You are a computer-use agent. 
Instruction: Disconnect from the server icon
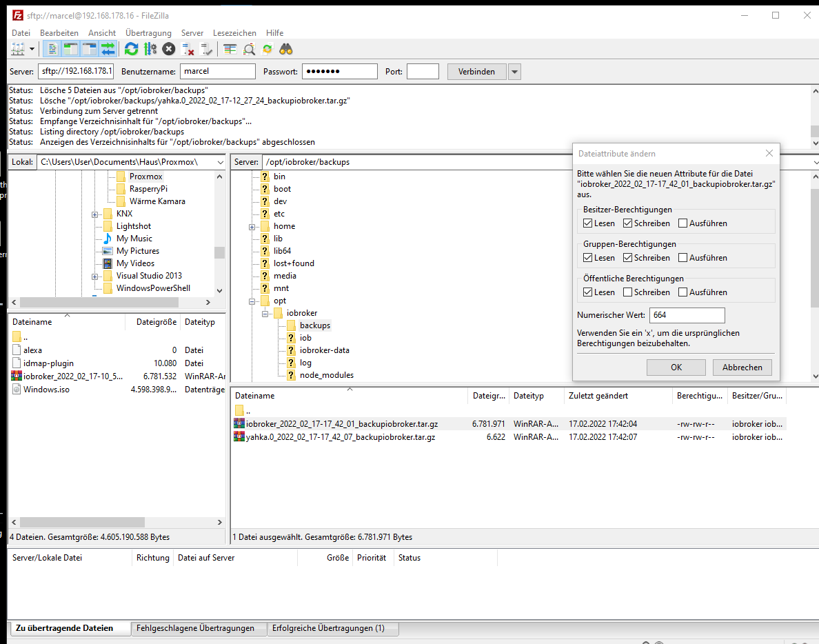(188, 50)
